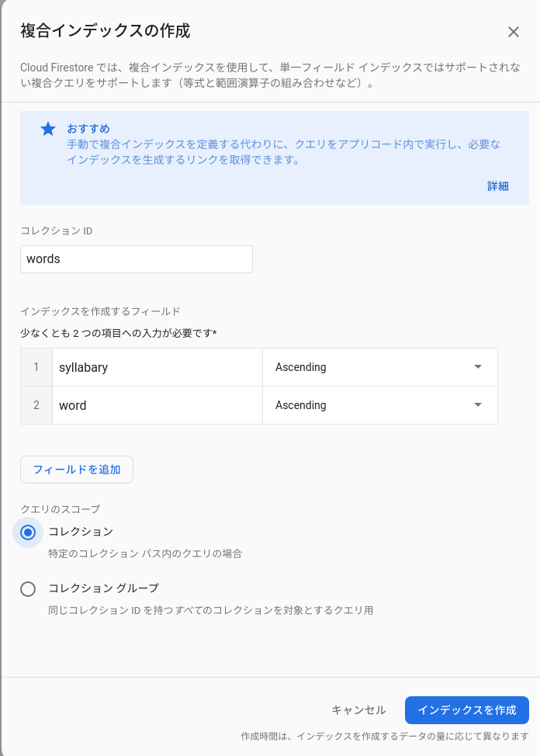Click the row number 1 cell
The width and height of the screenshot is (540, 756).
[x=36, y=367]
